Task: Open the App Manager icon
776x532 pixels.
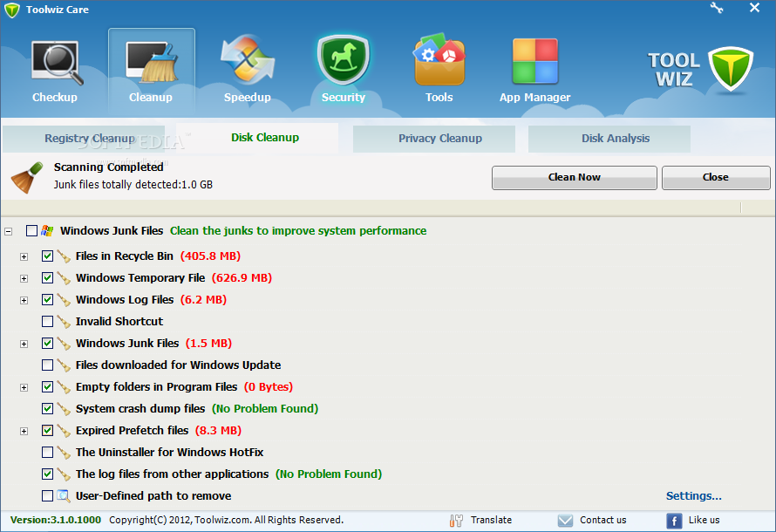Action: tap(535, 61)
